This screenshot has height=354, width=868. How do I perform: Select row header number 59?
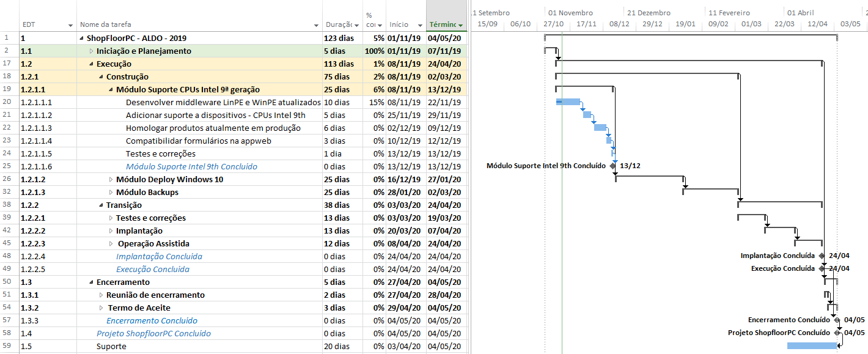click(9, 347)
